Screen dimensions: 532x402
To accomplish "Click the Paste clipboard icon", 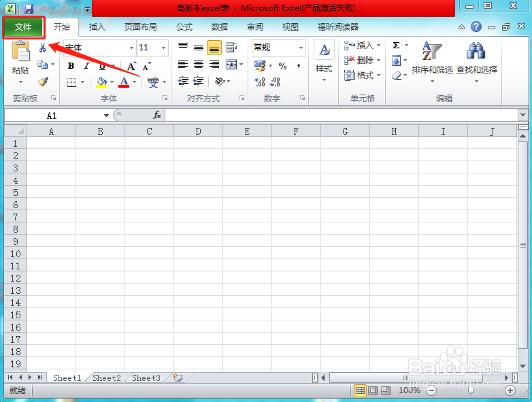I will click(x=20, y=51).
